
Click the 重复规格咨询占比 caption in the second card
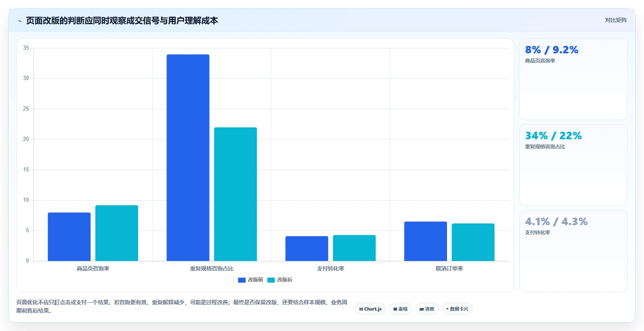point(545,147)
